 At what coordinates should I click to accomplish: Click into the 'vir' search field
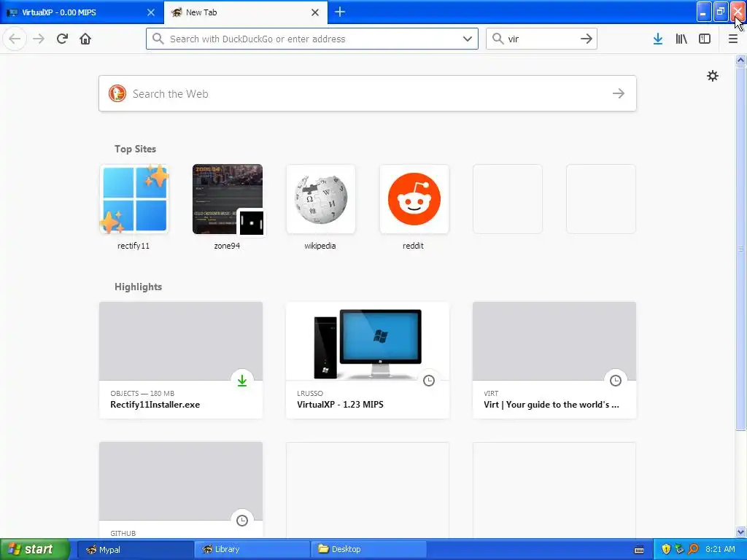point(541,39)
